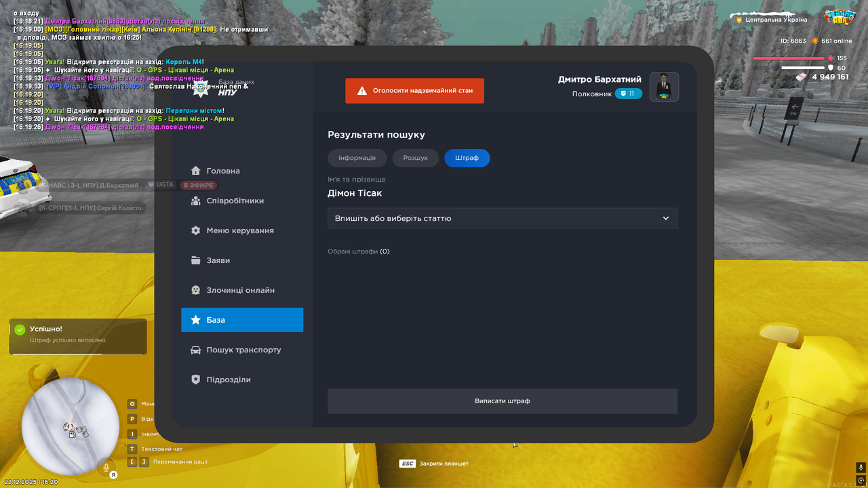Click the Полковник rank label
Screen dimensions: 868x488
[591, 94]
